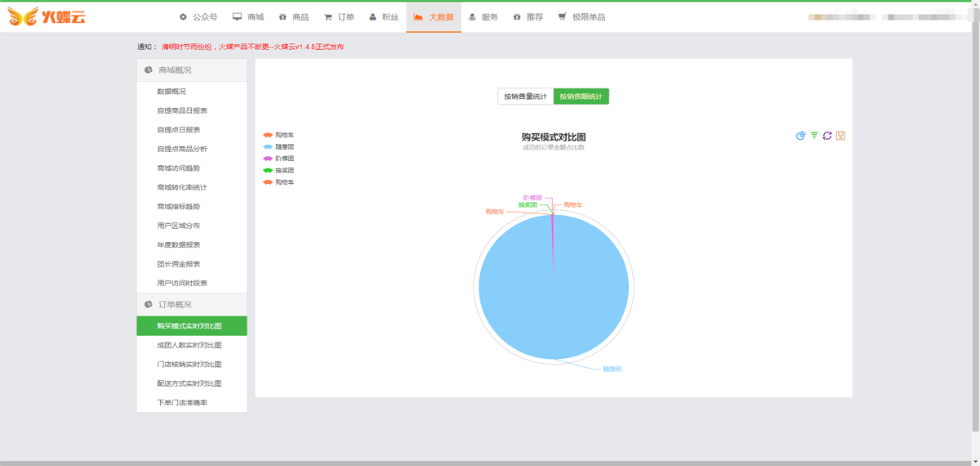Collapse the 商城概况 sidebar section

[x=192, y=70]
